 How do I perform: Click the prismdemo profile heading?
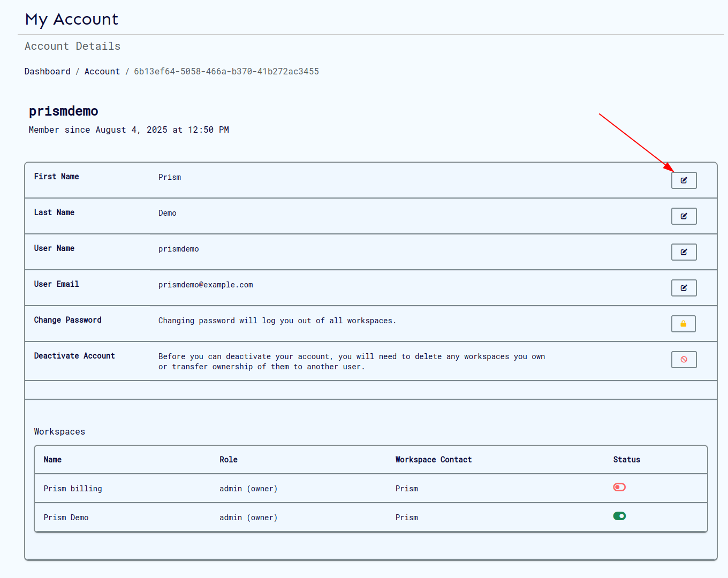click(x=63, y=111)
